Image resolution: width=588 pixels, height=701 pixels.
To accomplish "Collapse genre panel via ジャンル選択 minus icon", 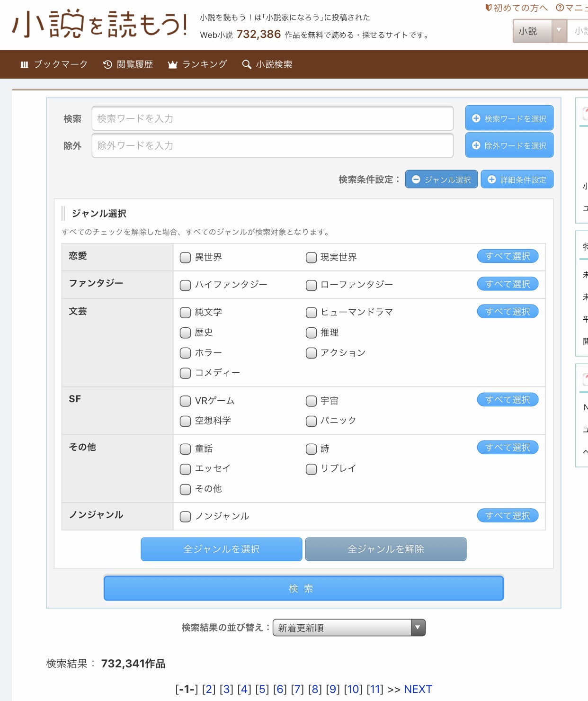I will (416, 180).
